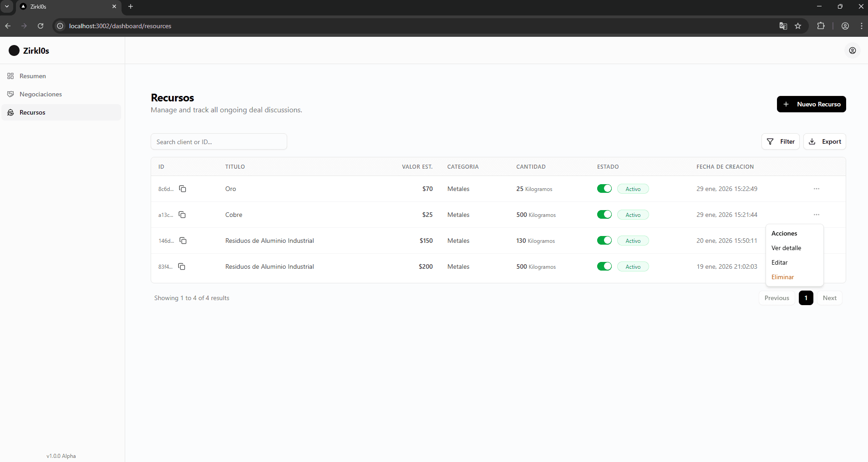The width and height of the screenshot is (868, 462).
Task: Choose Ver detalle in the actions menu
Action: [x=786, y=248]
